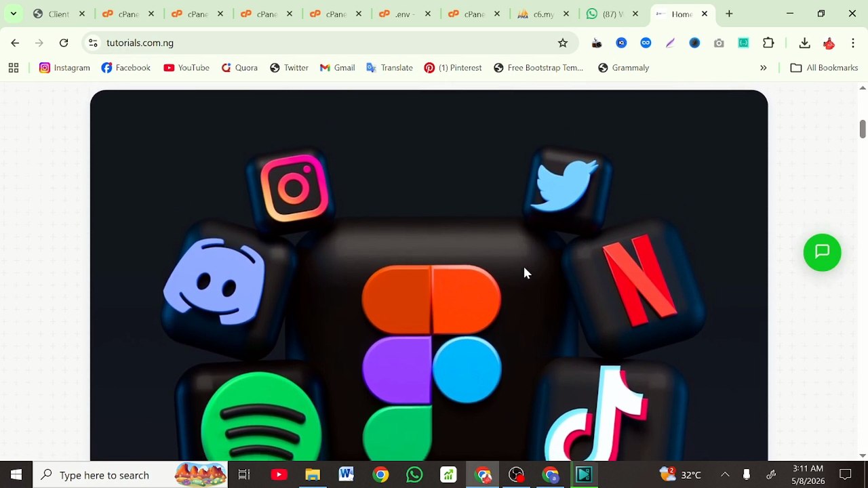
Task: Open the Extensions puzzle-piece menu
Action: click(x=768, y=43)
